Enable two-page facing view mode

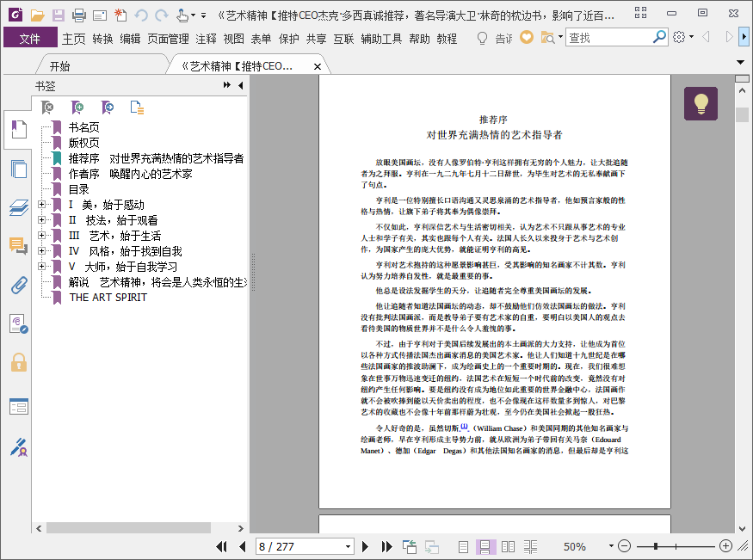508,546
